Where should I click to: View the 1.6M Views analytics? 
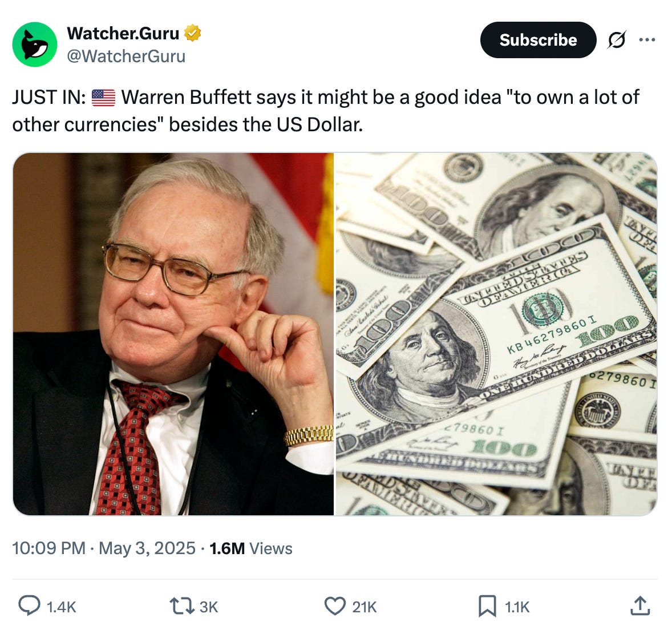251,548
